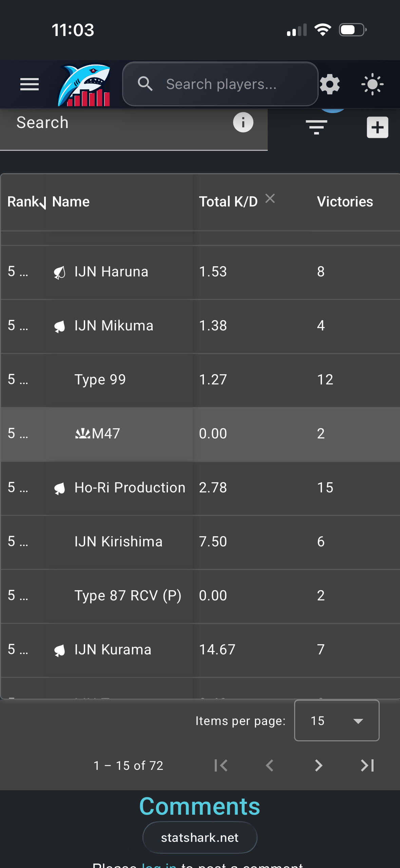Click the table Search filter field
Image resolution: width=400 pixels, height=868 pixels.
(x=134, y=128)
